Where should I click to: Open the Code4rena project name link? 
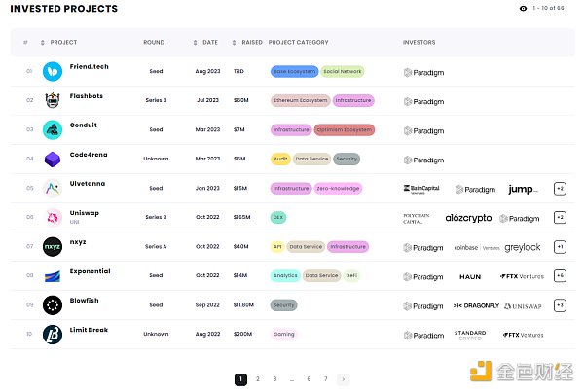click(x=89, y=155)
